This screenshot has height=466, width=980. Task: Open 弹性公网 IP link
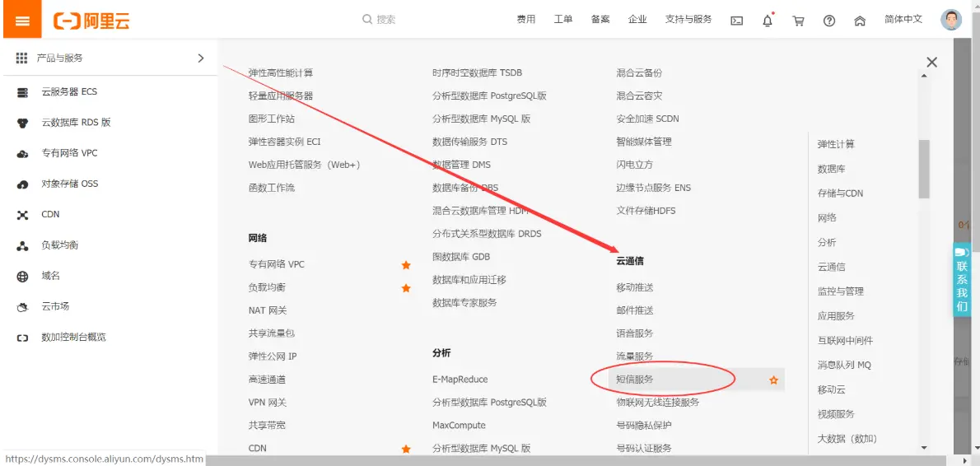pyautogui.click(x=273, y=356)
